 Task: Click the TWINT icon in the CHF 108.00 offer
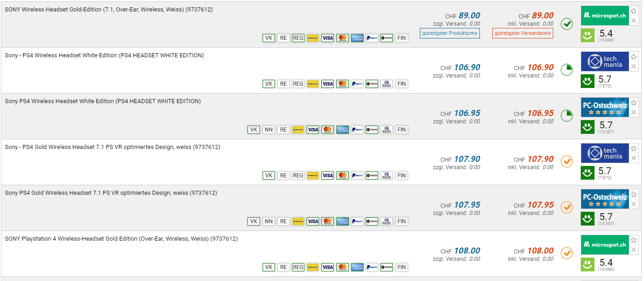pyautogui.click(x=386, y=267)
